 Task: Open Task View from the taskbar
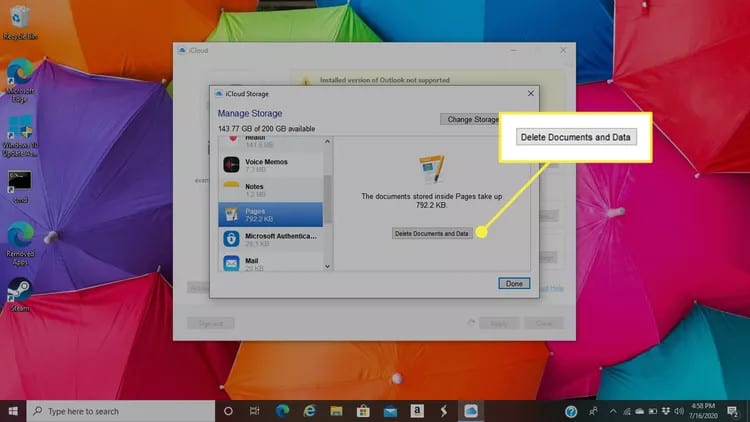click(x=254, y=411)
